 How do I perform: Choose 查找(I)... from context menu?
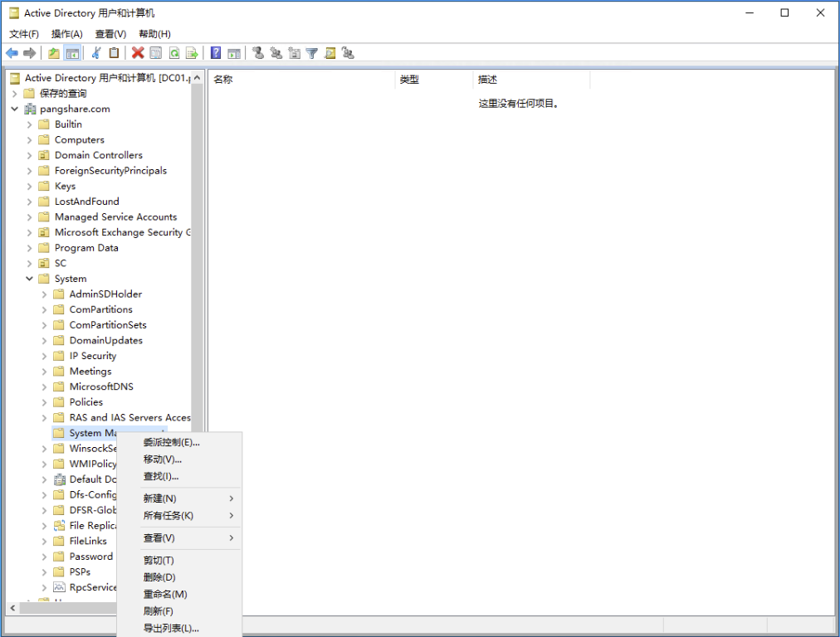pyautogui.click(x=179, y=476)
